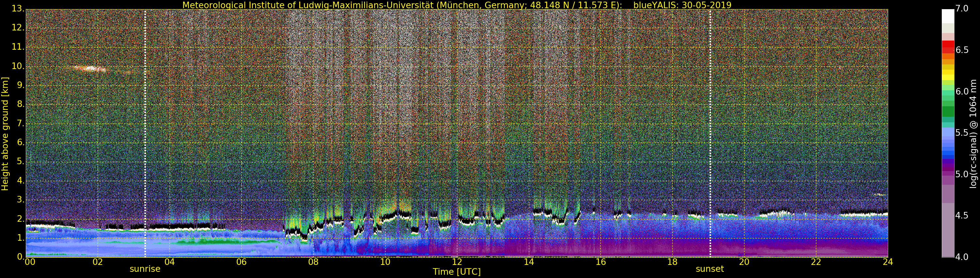This screenshot has width=980, height=278.
Task: Click the colorbar value label '5.0'
Action: [x=962, y=174]
